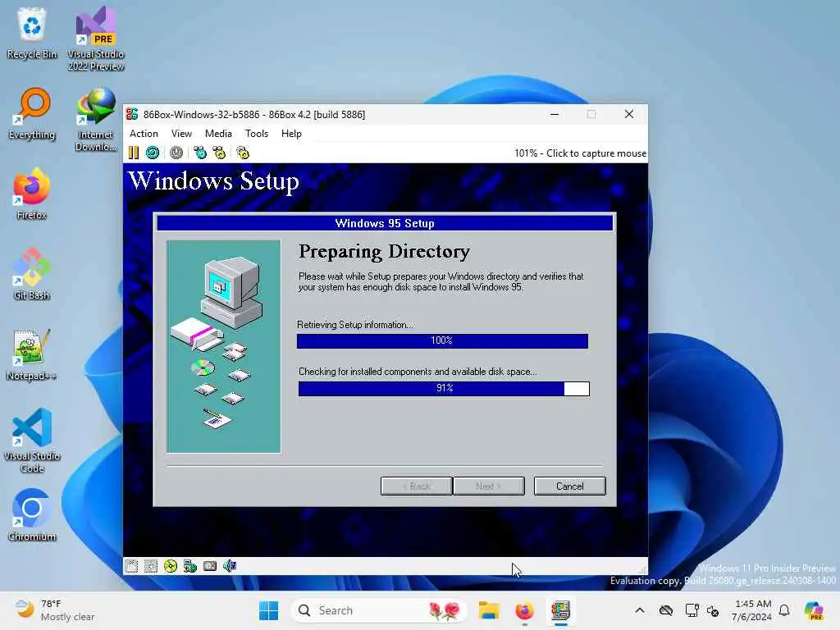Click 86Box taskbar icon
Viewport: 840px width, 630px height.
[x=560, y=610]
